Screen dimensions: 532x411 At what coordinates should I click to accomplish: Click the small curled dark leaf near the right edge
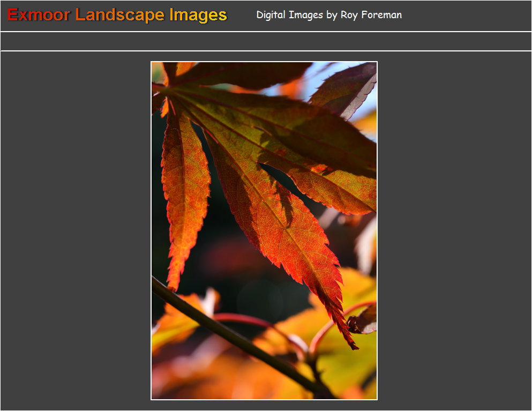[x=363, y=322]
